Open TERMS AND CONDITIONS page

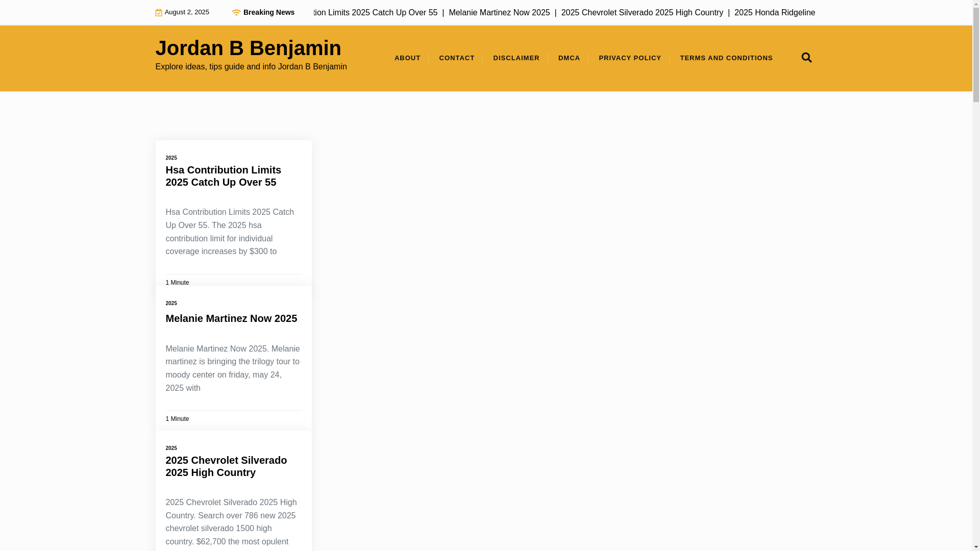726,58
